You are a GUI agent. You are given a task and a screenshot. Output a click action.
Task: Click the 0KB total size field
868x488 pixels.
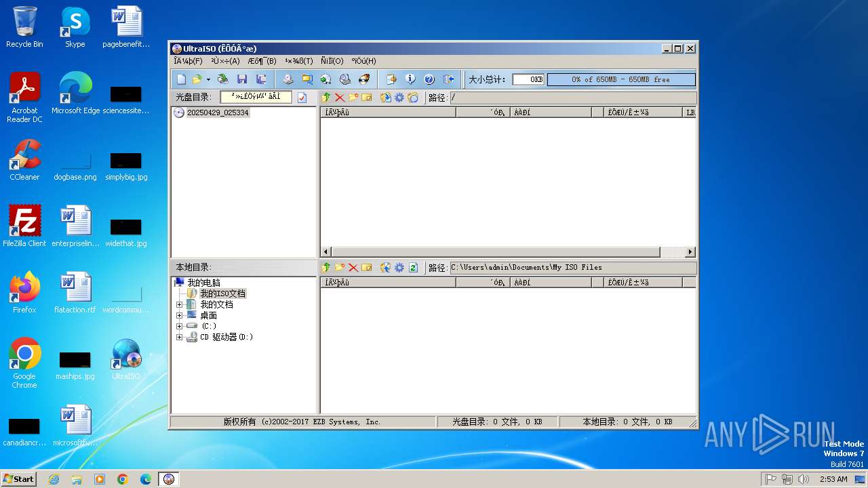tap(528, 79)
